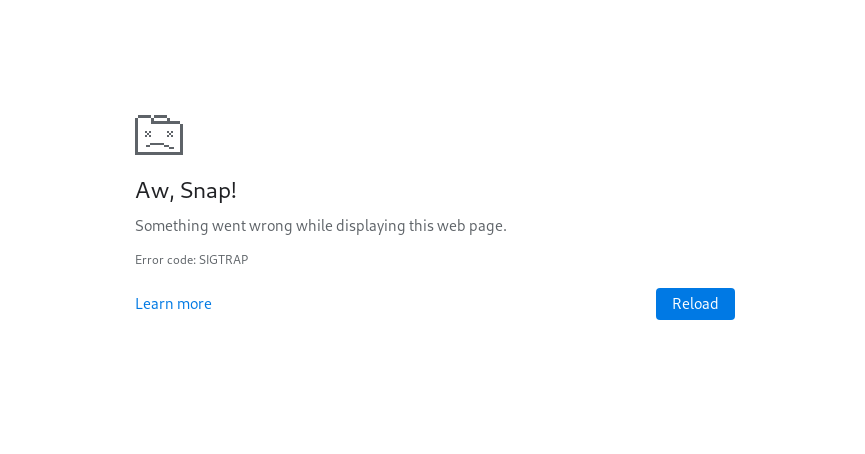Click the frowning mouth of the crash icon
This screenshot has width=865, height=454.
click(160, 146)
